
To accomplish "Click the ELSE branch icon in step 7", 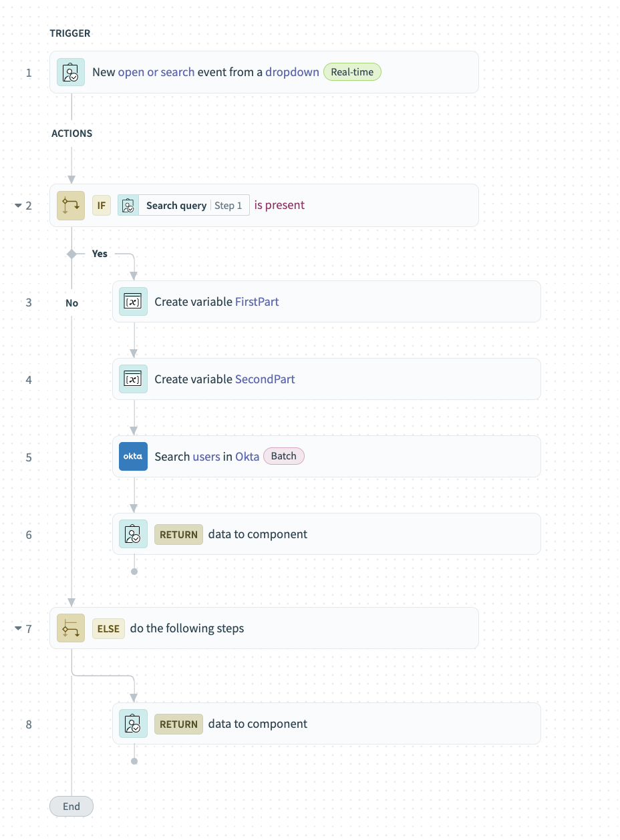I will (70, 628).
